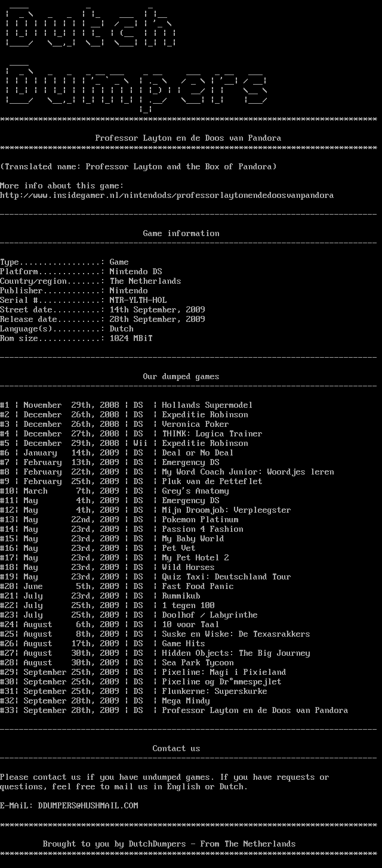The height and width of the screenshot is (868, 382).
Task: Select the DDUMPERS@HUSHMAIL.COM email address
Action: 88,805
